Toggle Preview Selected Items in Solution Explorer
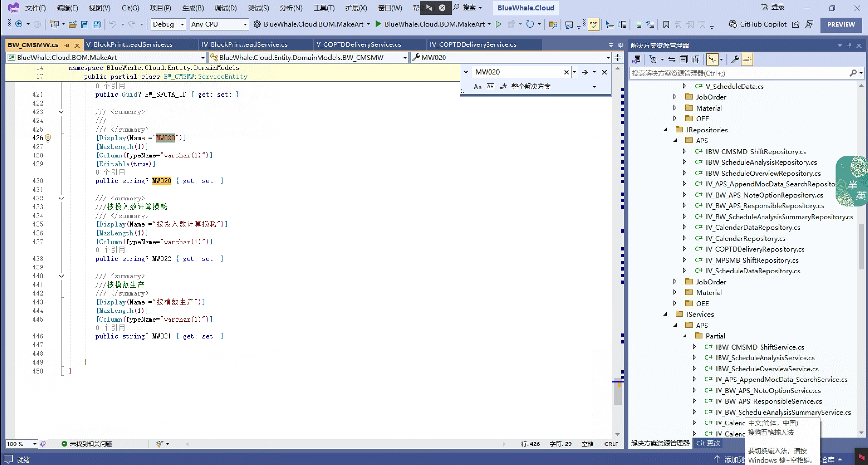Viewport: 868px width, 465px height. [747, 60]
